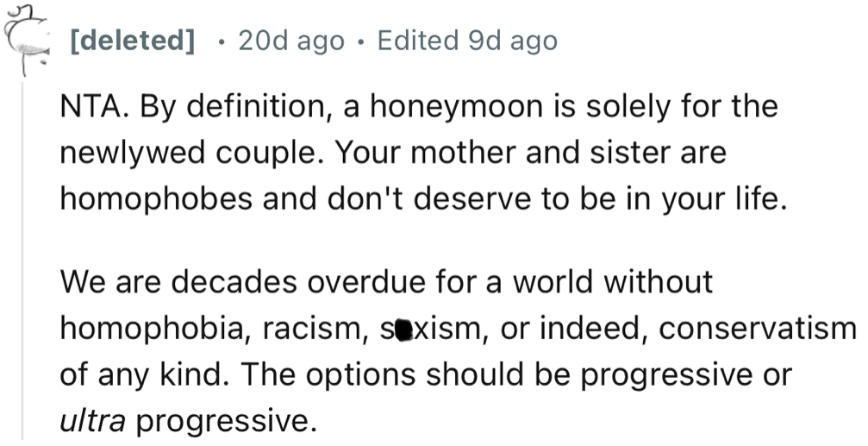Click the final word "progressive." of the comment

tap(222, 420)
